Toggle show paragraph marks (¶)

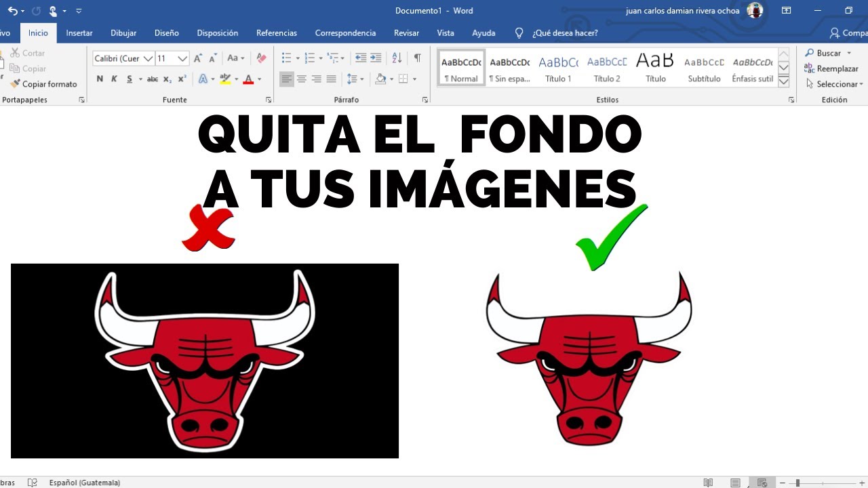point(417,58)
